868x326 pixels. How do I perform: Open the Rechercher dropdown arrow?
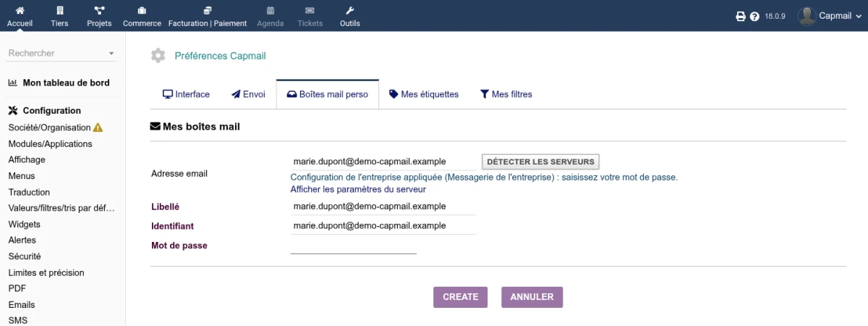[111, 54]
